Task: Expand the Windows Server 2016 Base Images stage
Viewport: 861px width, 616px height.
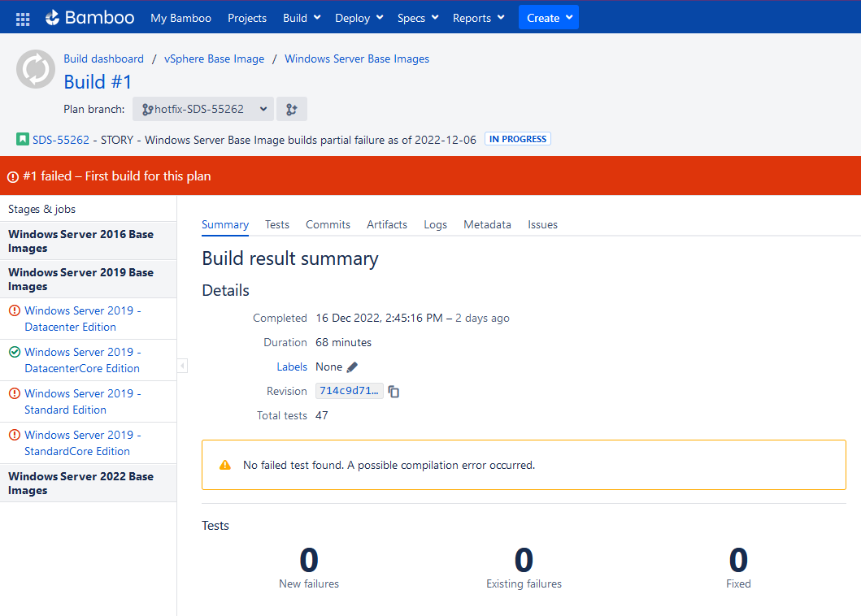Action: click(x=89, y=241)
